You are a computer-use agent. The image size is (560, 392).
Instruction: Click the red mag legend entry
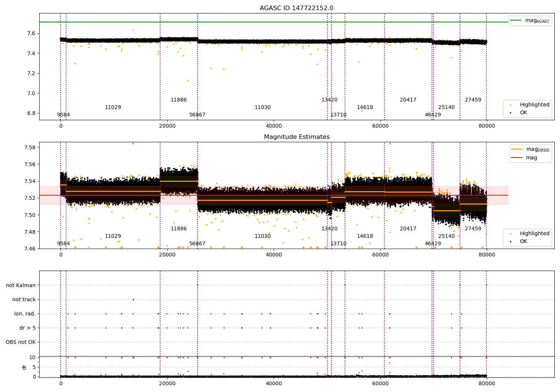coord(524,158)
